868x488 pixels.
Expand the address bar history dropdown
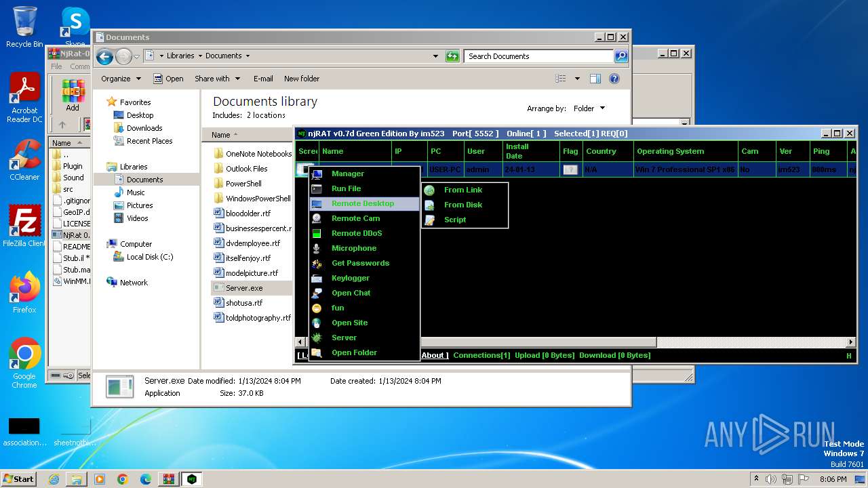(435, 56)
